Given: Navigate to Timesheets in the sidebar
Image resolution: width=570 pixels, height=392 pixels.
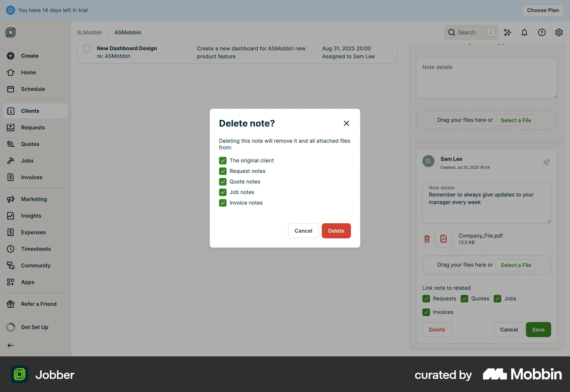Looking at the screenshot, I should (x=36, y=249).
